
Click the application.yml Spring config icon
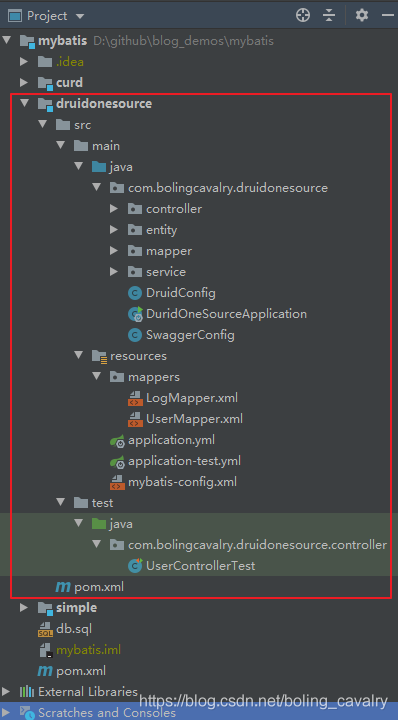click(117, 441)
